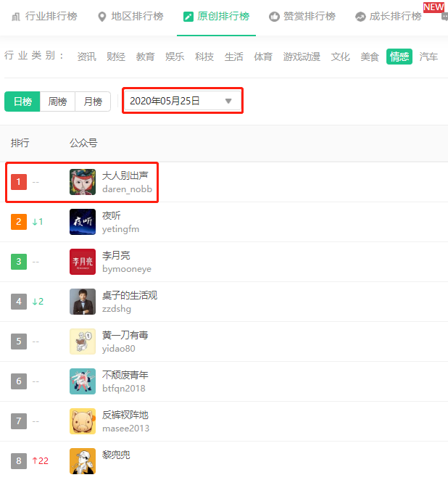
Task: Open 桌子的生活观 account name link
Action: coord(130,295)
